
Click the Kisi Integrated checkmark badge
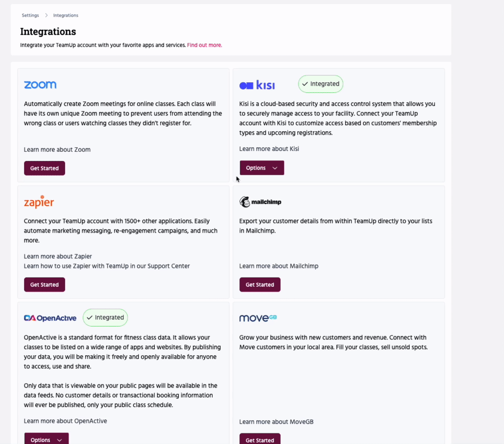tap(321, 84)
